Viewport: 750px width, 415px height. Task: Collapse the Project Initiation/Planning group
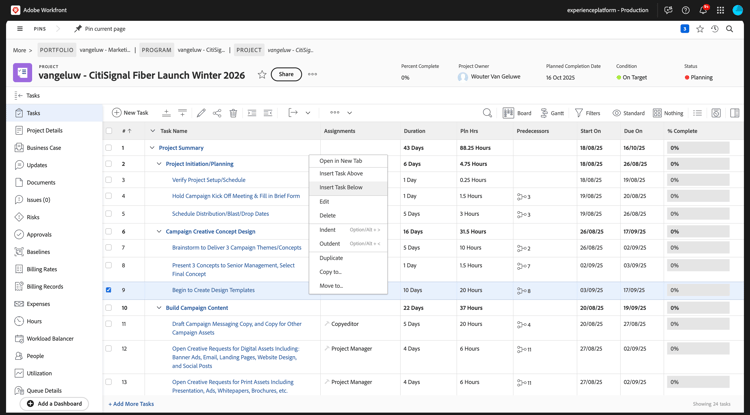159,164
